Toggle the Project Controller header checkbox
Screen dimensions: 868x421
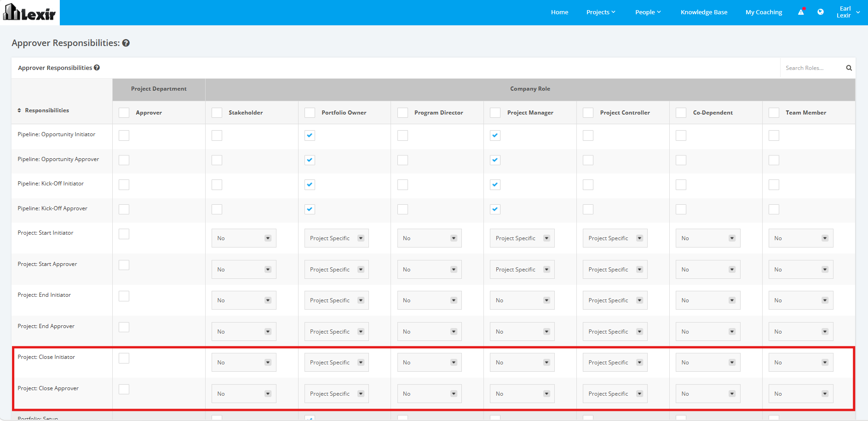588,113
